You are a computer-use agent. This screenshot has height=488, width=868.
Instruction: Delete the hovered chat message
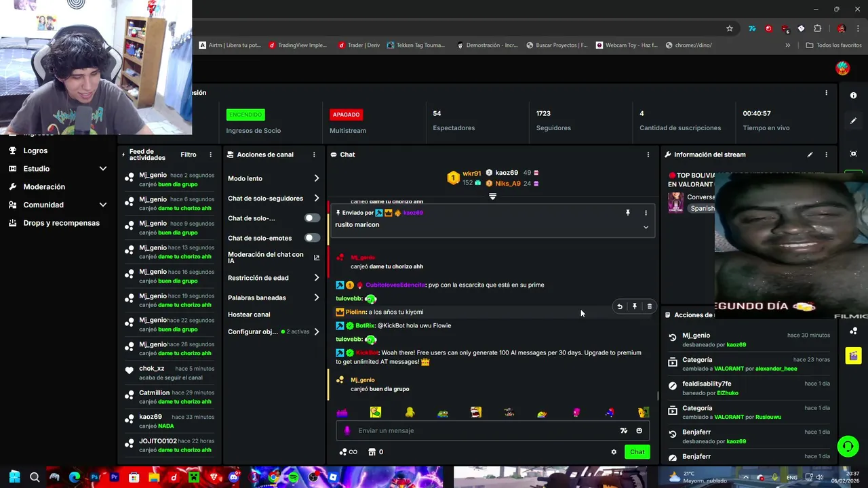coord(650,306)
